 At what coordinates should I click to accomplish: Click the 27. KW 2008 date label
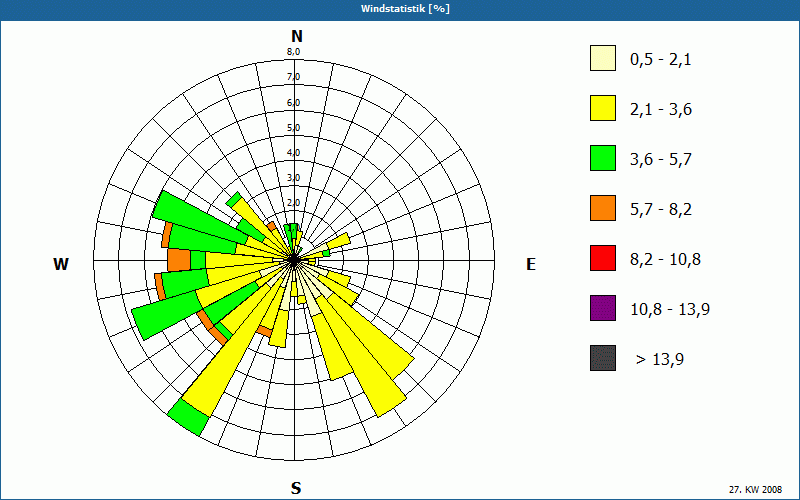coord(755,489)
